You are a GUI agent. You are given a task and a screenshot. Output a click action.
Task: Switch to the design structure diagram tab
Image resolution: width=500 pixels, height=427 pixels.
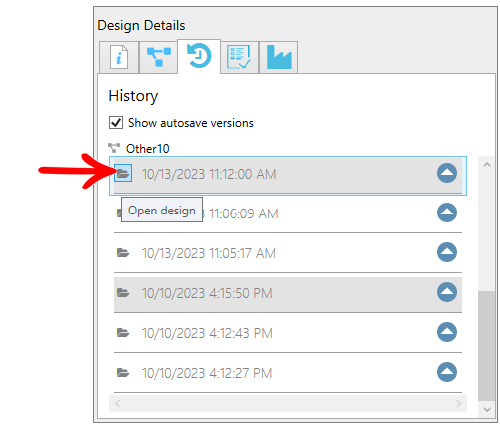coord(158,57)
